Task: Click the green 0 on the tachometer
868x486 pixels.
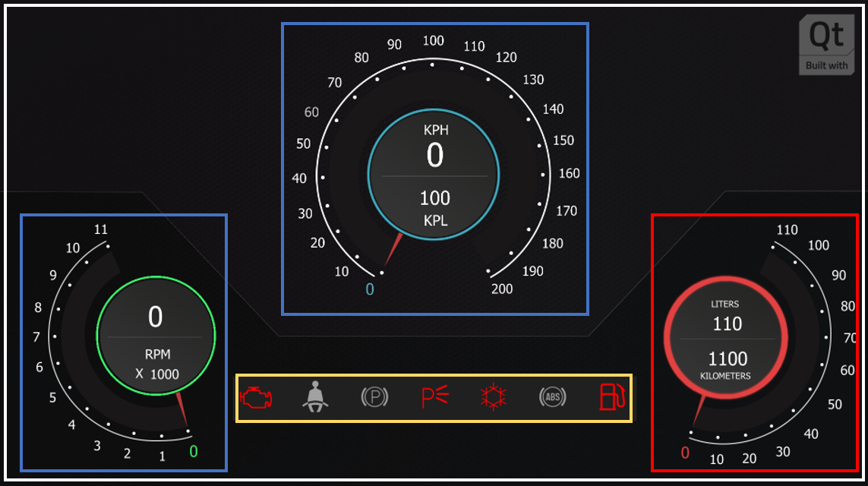Action: tap(193, 452)
